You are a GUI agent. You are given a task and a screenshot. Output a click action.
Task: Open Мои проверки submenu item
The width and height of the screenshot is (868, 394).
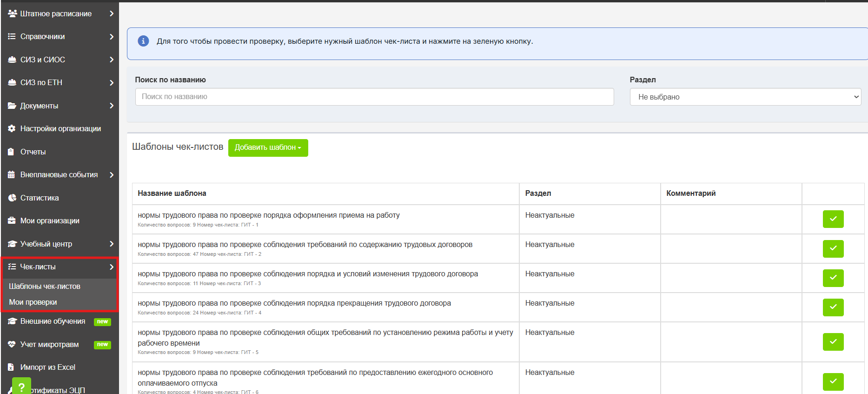33,302
